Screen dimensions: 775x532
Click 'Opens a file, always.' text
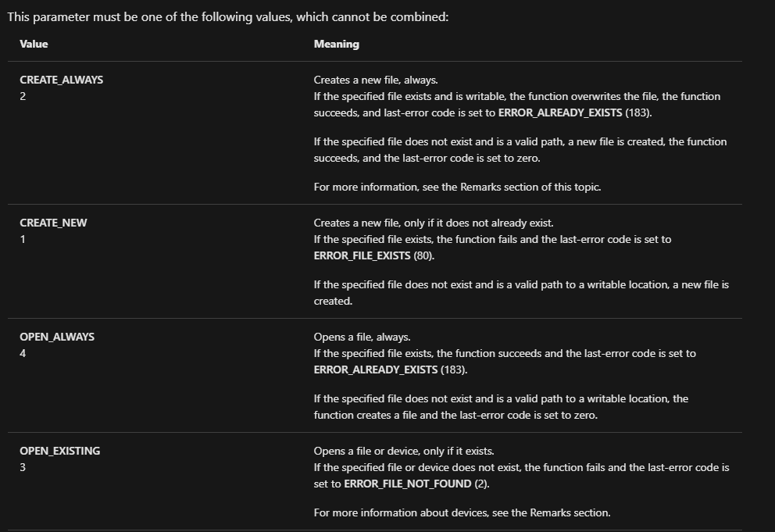(362, 337)
